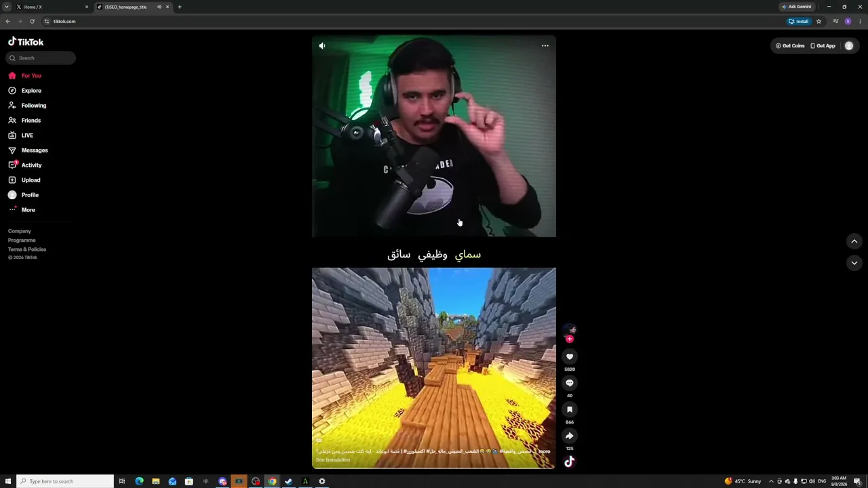View site information icon in address bar
The width and height of the screenshot is (868, 488).
tap(47, 22)
